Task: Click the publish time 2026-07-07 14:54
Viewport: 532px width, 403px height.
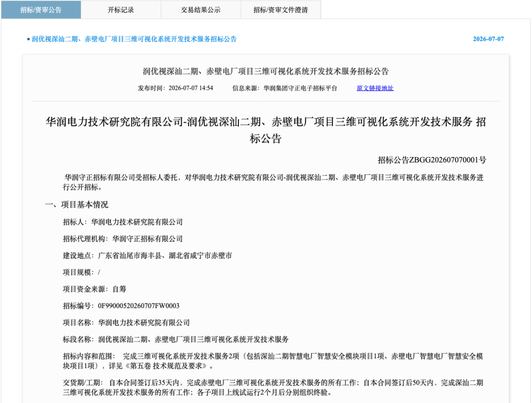Action: coord(175,88)
